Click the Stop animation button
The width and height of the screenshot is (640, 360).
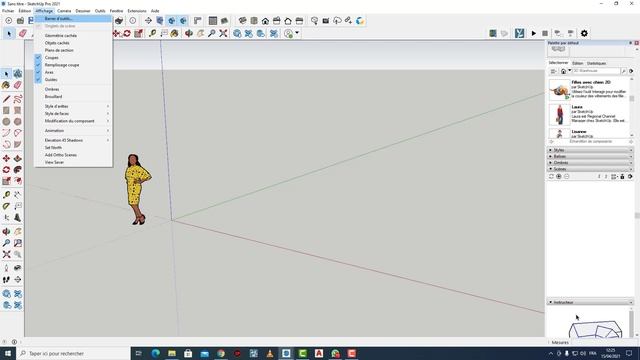click(545, 33)
